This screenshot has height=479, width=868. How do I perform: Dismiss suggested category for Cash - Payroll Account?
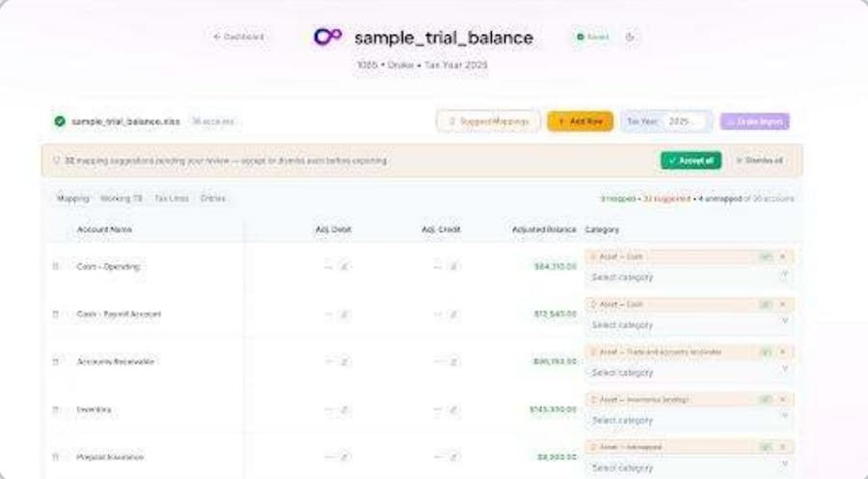pos(783,305)
